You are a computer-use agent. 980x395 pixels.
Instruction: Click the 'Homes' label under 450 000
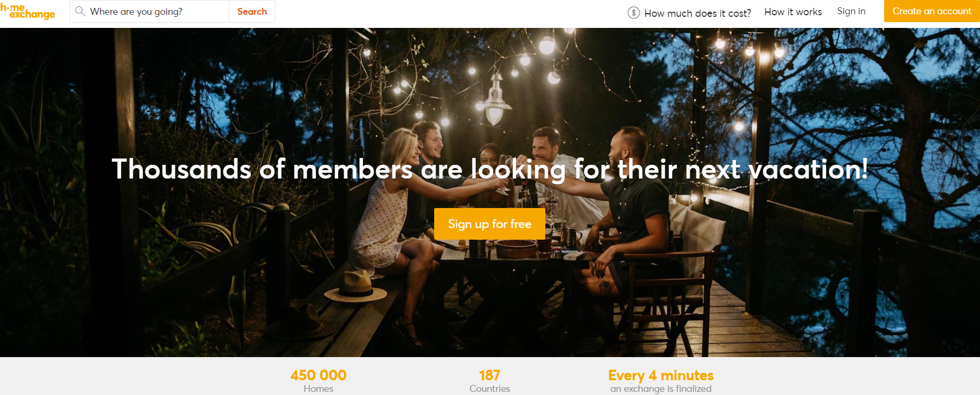tap(318, 389)
